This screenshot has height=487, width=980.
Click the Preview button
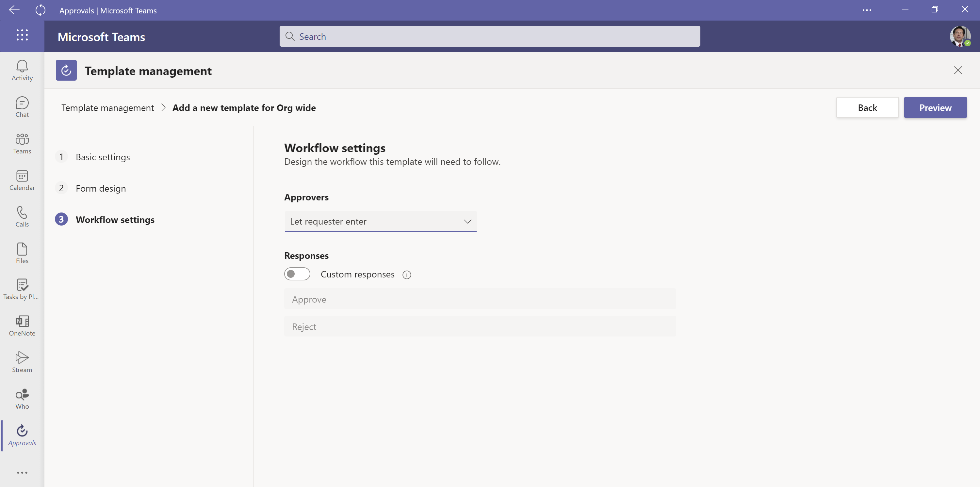[x=935, y=107]
